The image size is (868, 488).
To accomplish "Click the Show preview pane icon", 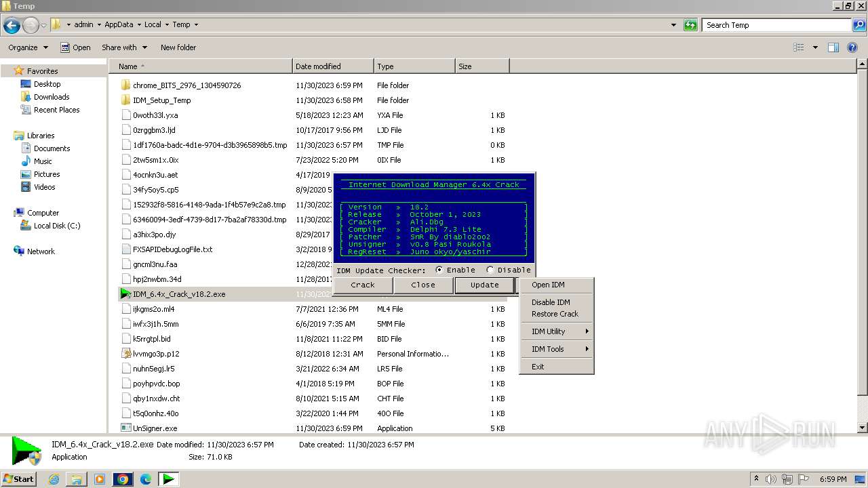I will [x=833, y=47].
